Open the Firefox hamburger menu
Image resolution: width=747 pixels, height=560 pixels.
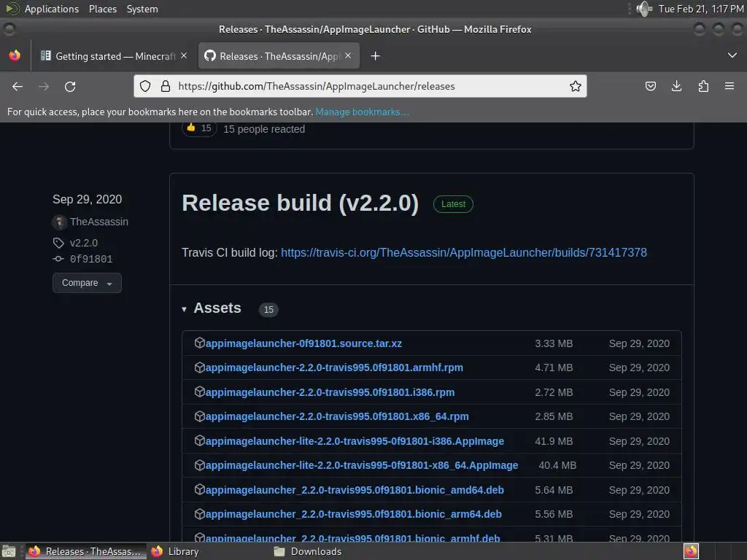pyautogui.click(x=729, y=86)
